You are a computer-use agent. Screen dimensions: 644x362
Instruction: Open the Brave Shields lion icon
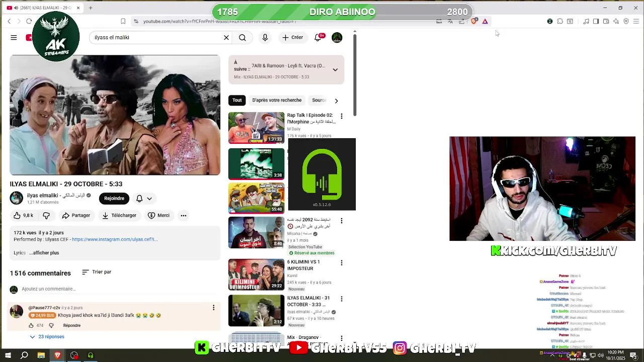(474, 21)
